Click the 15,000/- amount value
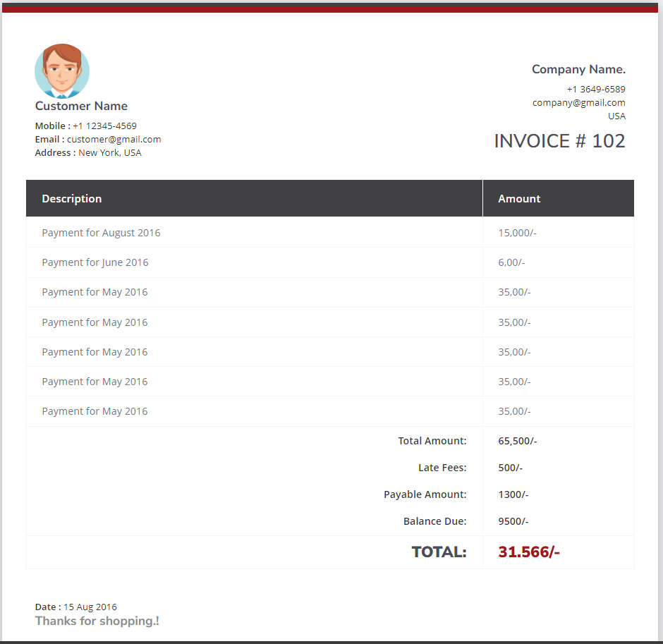 [x=517, y=233]
